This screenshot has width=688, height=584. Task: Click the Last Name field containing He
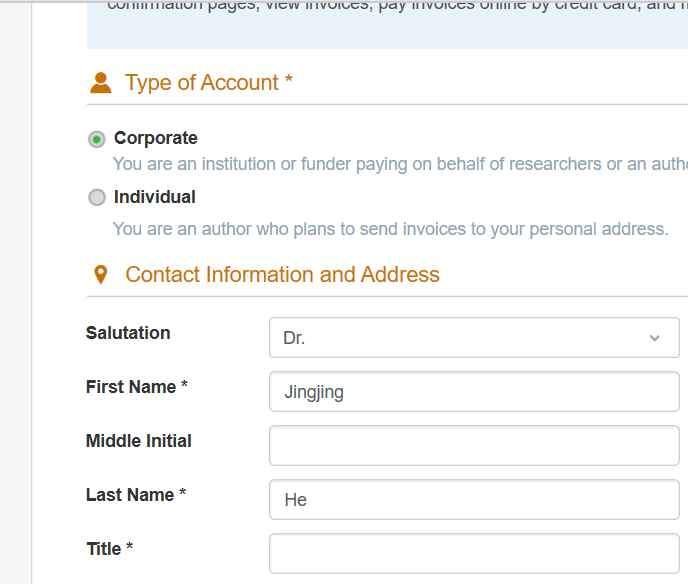(x=474, y=500)
